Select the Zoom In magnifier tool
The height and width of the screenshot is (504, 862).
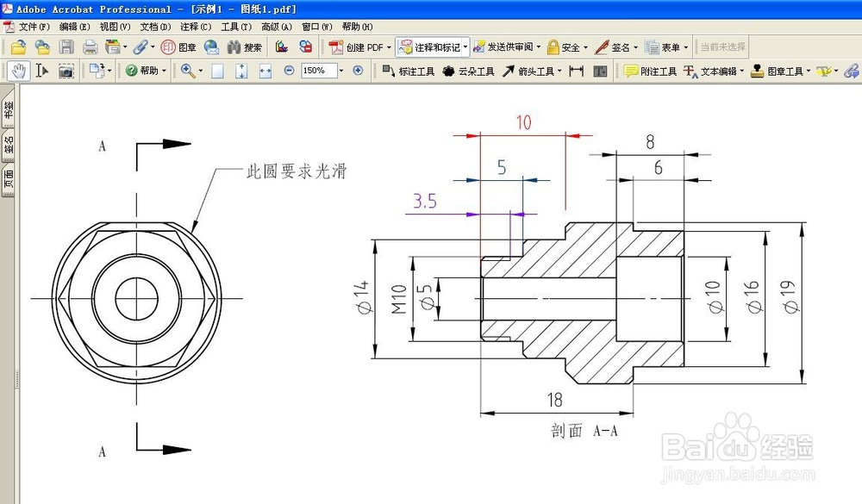[187, 71]
